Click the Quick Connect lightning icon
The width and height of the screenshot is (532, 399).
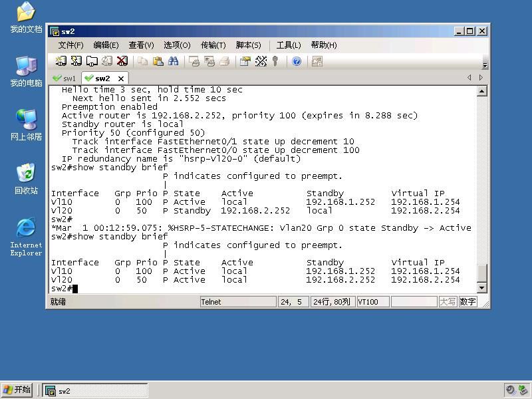(x=76, y=61)
